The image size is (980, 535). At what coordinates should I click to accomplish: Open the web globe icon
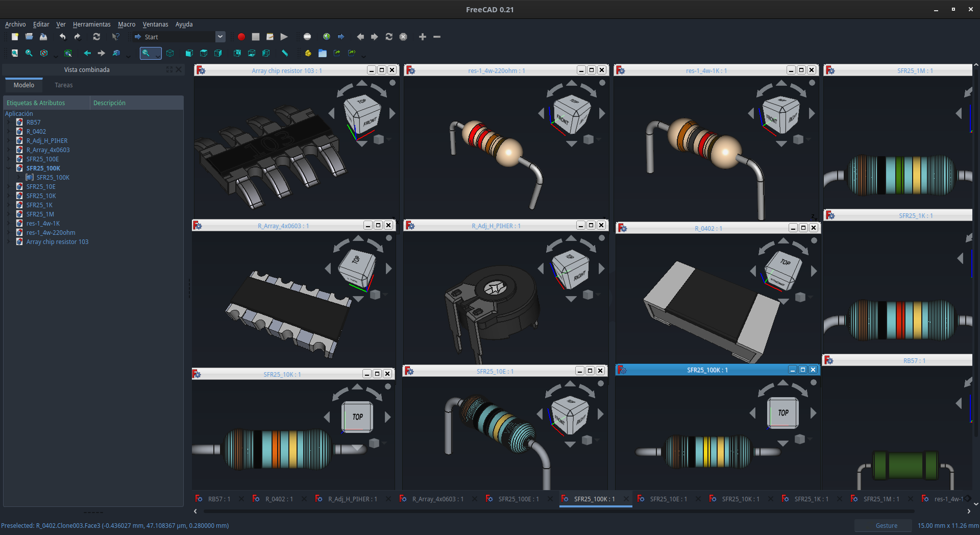(x=327, y=37)
